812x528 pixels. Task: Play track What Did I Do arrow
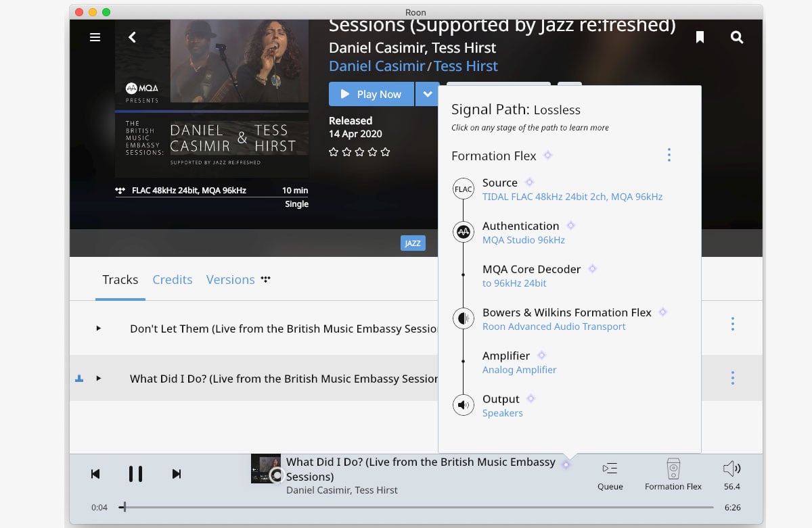[99, 379]
